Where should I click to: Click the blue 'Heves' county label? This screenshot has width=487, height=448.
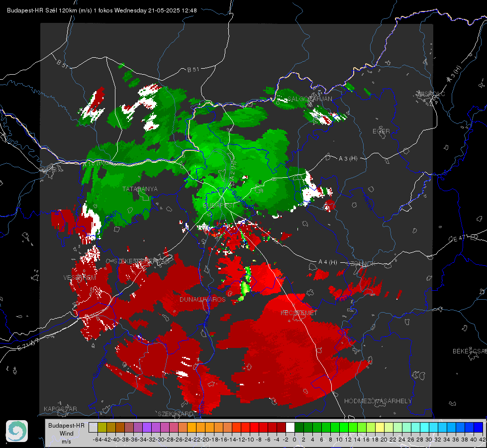(x=368, y=202)
